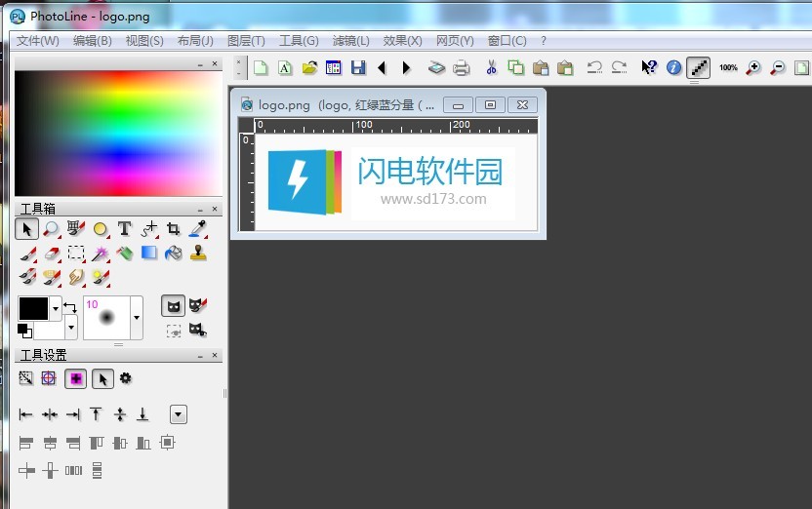812x509 pixels.
Task: Click the context help pointer icon
Action: tap(649, 67)
